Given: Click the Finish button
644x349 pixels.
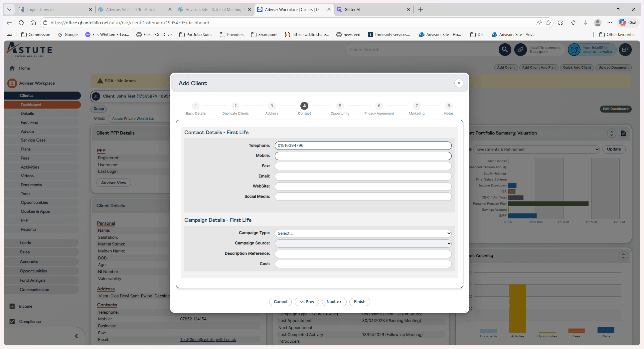Looking at the screenshot, I should 360,302.
